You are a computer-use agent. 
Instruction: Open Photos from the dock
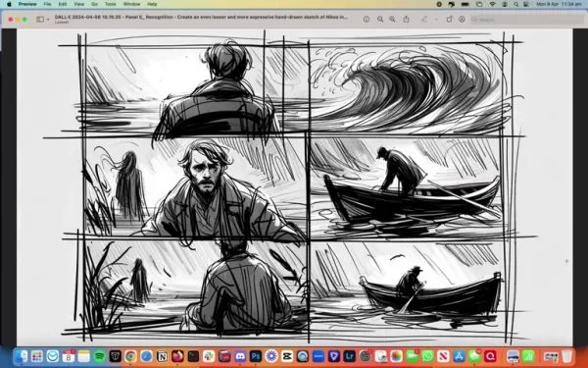pyautogui.click(x=396, y=356)
